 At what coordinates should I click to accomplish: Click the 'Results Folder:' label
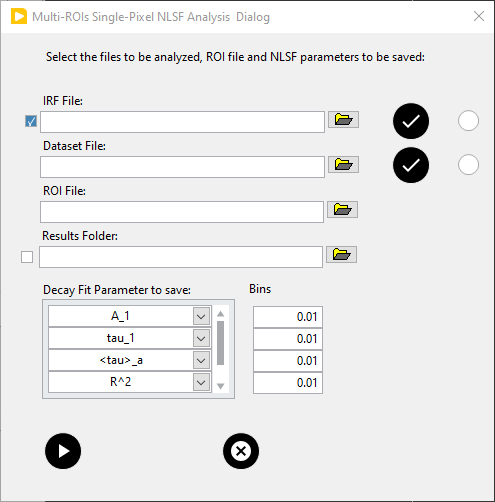[x=80, y=236]
